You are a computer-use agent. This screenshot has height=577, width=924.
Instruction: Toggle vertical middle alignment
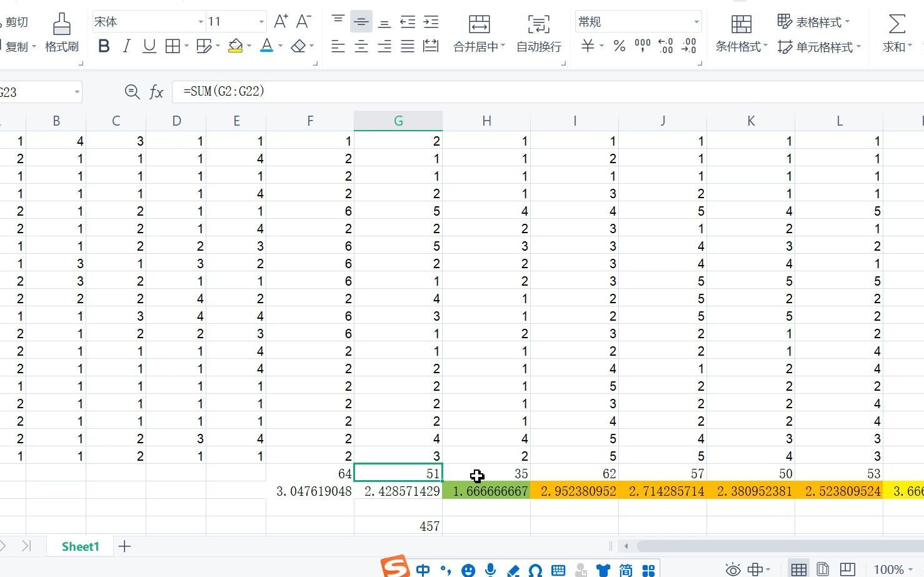[x=361, y=21]
